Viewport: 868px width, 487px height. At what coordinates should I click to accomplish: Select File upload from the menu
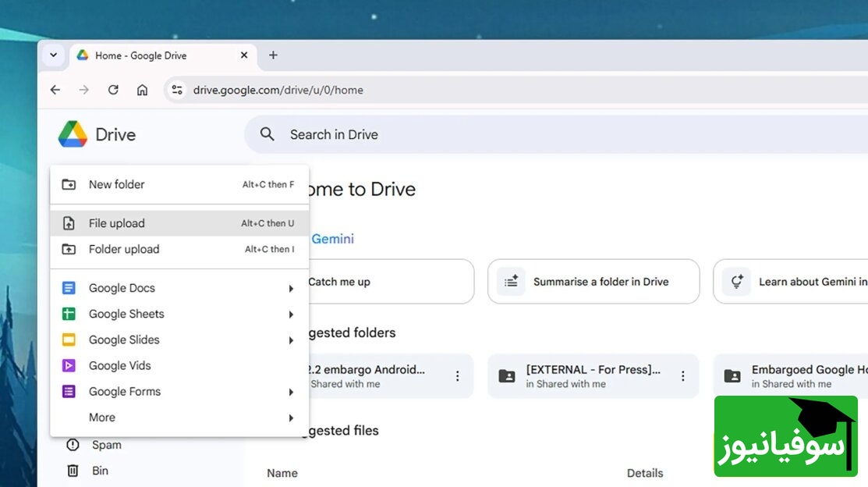click(117, 223)
